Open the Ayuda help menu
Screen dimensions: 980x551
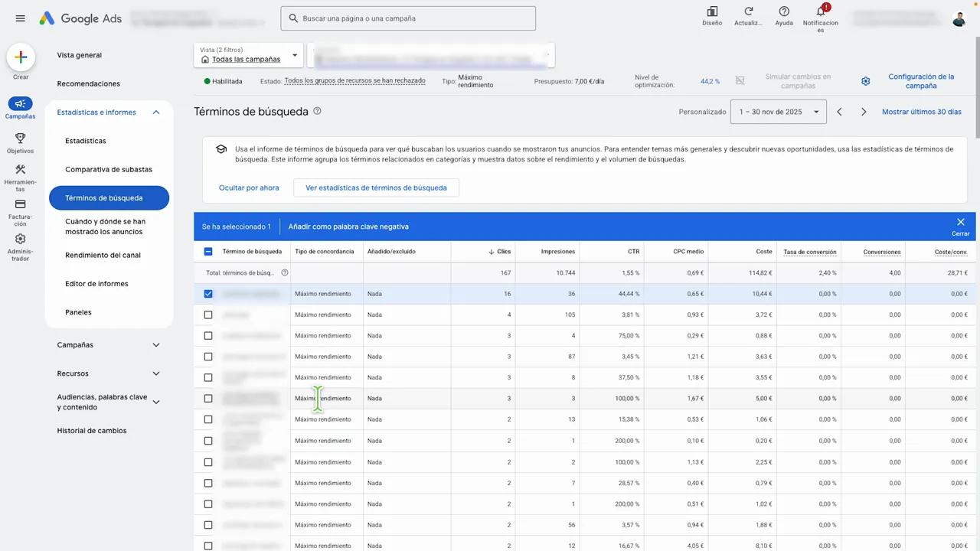click(784, 15)
